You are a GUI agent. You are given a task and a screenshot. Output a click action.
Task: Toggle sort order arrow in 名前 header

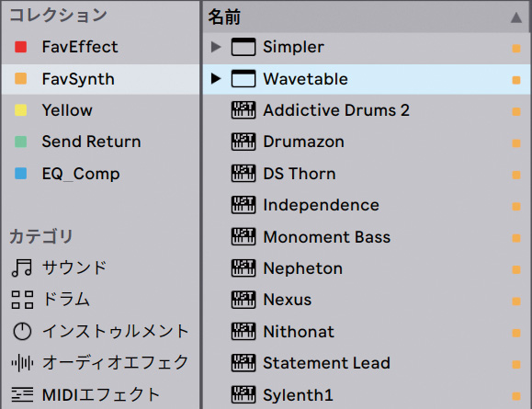(516, 17)
